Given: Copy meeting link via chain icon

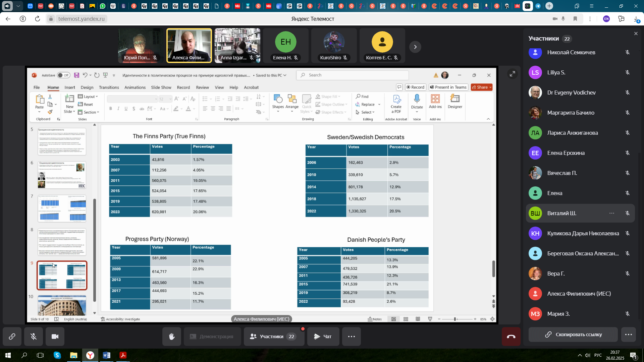Looking at the screenshot, I should click(12, 337).
